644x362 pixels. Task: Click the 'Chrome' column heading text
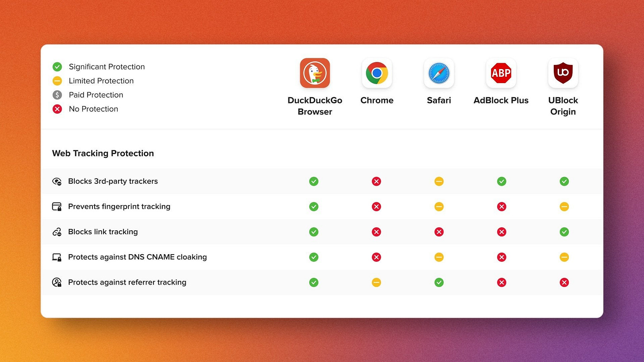point(377,100)
